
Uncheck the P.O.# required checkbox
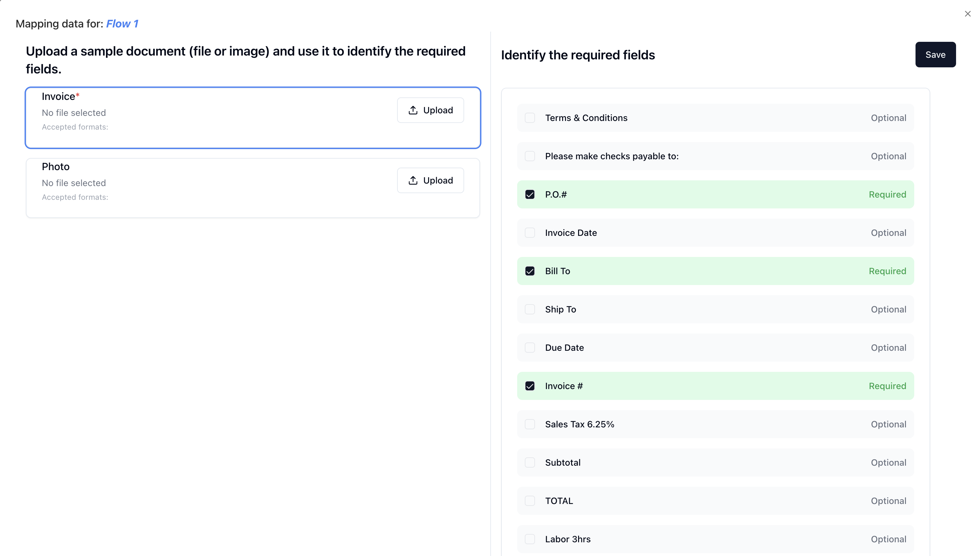(x=530, y=194)
